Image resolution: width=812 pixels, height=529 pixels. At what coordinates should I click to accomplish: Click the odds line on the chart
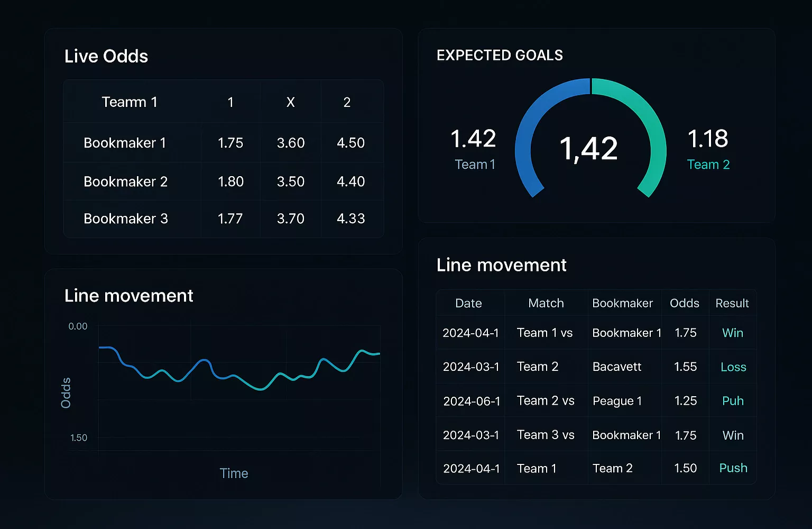click(x=239, y=369)
